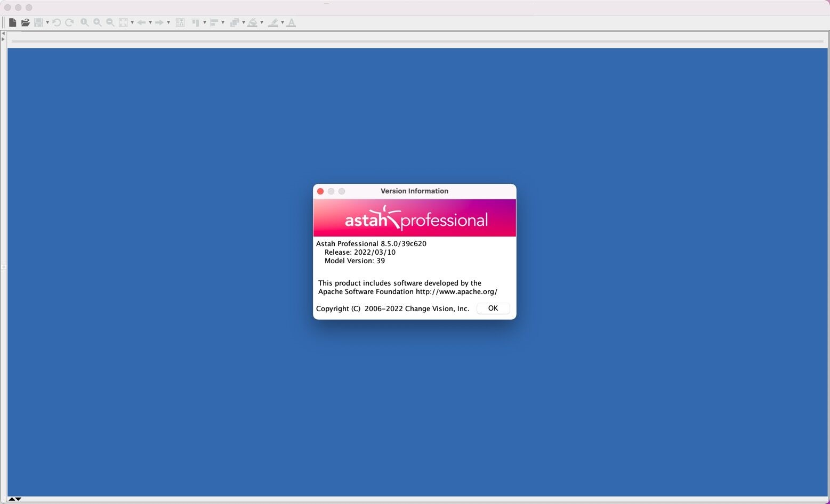830x504 pixels.
Task: Click the right-pointing pane expand arrow
Action: coord(3,39)
